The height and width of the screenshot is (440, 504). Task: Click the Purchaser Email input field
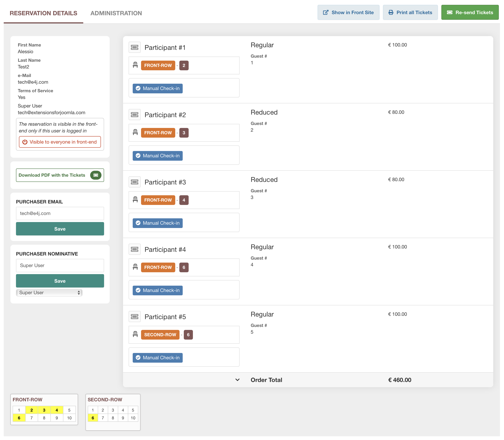[60, 213]
